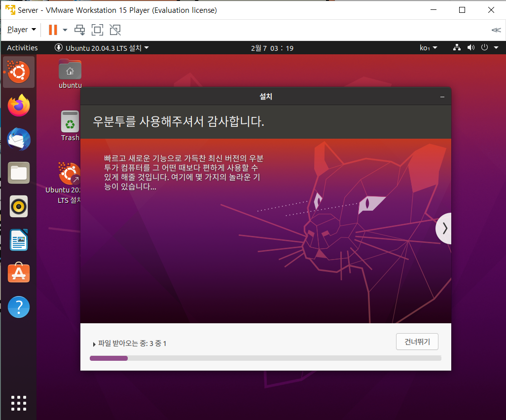Open the ubuntu home folder desktop icon
Screen dimensions: 506x420
pyautogui.click(x=70, y=74)
